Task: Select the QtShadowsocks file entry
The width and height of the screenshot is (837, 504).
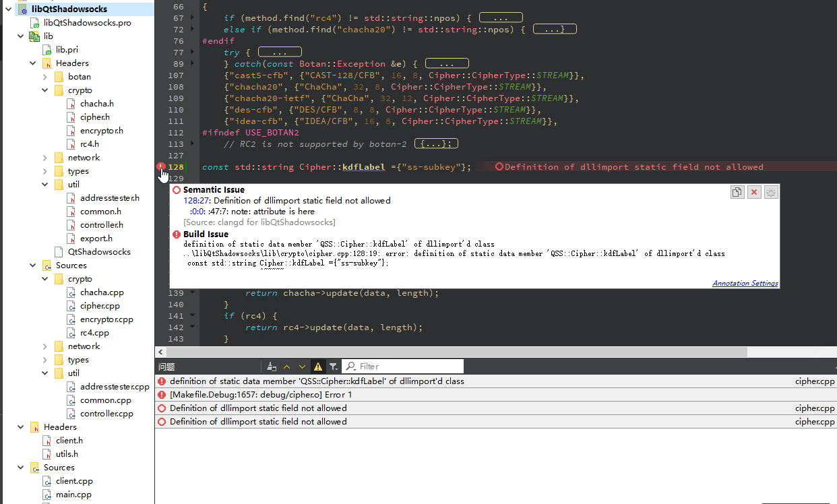Action: point(99,252)
